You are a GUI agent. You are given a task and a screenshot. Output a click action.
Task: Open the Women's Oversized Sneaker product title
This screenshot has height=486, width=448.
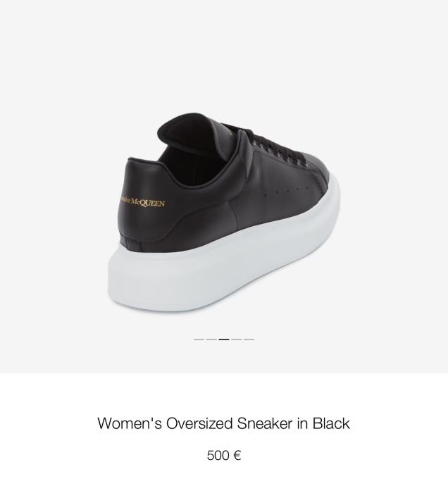223,423
